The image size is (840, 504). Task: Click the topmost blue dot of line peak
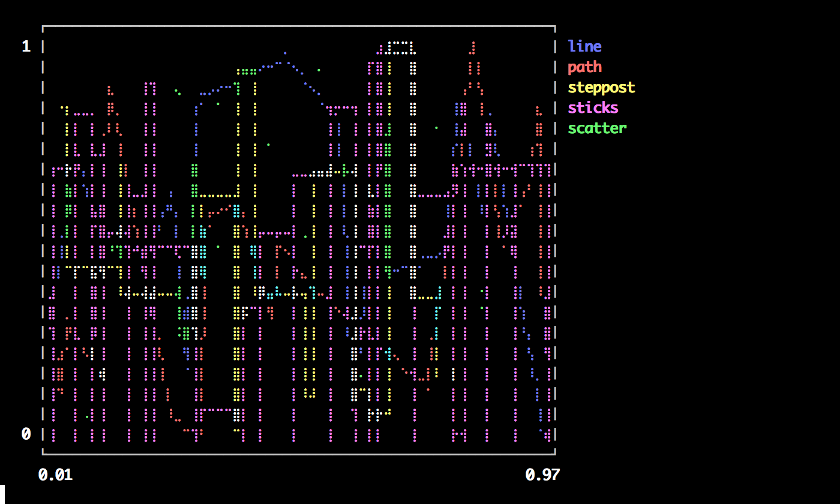(x=285, y=53)
